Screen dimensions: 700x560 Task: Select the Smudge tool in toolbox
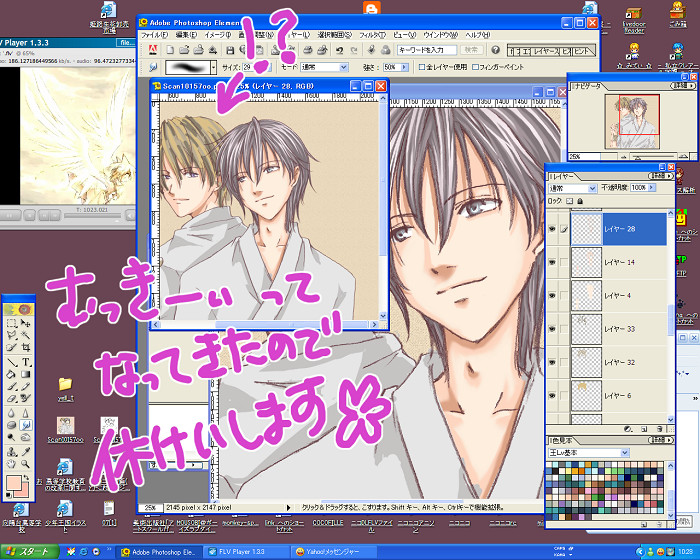tap(25, 425)
